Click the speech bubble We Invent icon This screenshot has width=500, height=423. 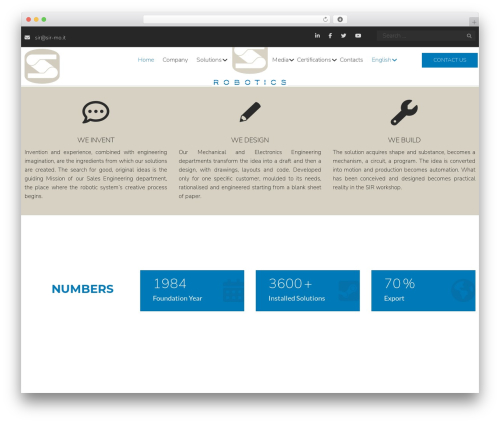(96, 112)
